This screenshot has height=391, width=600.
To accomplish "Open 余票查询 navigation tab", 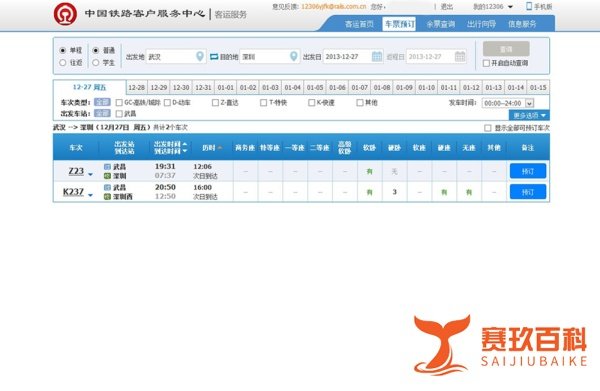I will coord(441,24).
